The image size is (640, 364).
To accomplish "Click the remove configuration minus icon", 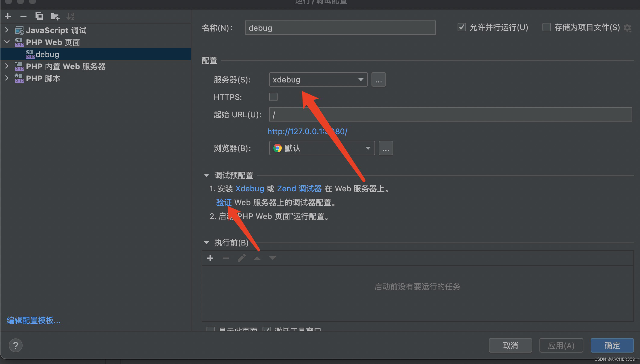I will 23,16.
